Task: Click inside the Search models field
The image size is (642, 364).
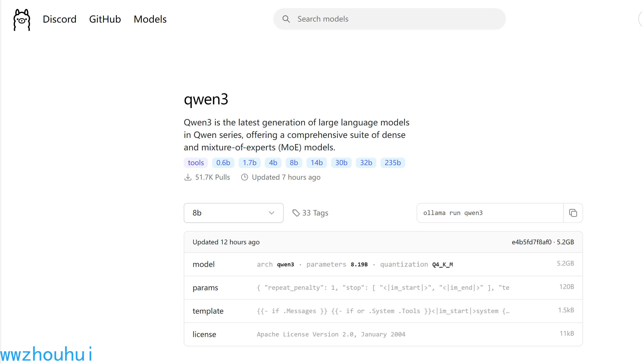Action: click(364, 19)
